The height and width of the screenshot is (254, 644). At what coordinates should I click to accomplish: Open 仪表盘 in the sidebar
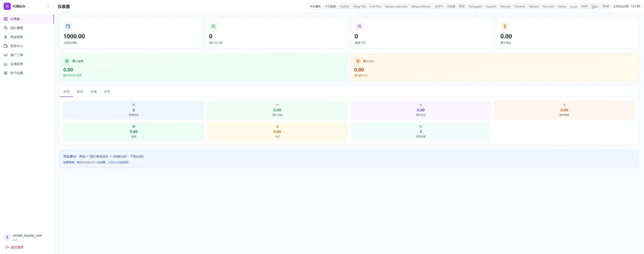(x=27, y=19)
